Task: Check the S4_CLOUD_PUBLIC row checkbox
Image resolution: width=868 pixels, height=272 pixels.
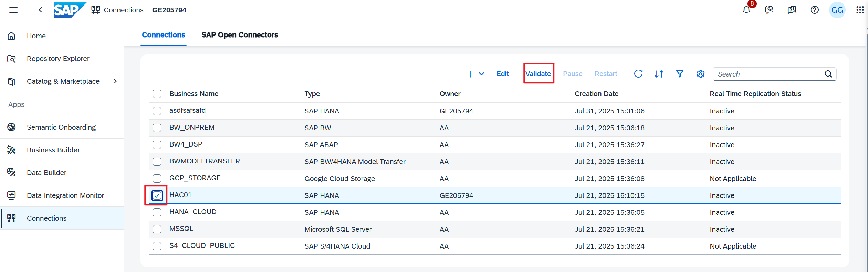Action: click(157, 246)
